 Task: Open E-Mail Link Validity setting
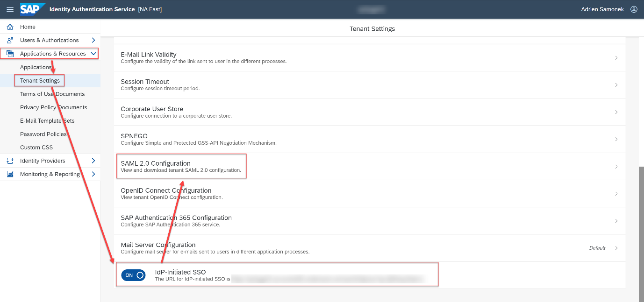[x=370, y=58]
